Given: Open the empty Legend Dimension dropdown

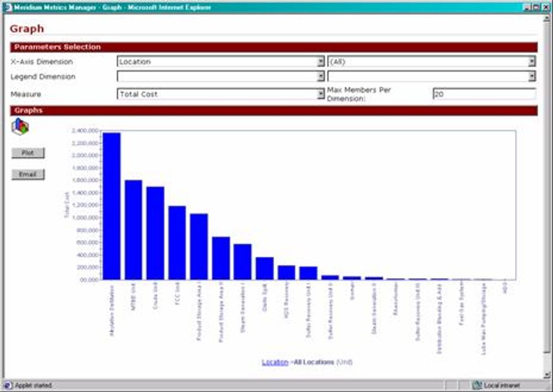Looking at the screenshot, I should coord(320,76).
